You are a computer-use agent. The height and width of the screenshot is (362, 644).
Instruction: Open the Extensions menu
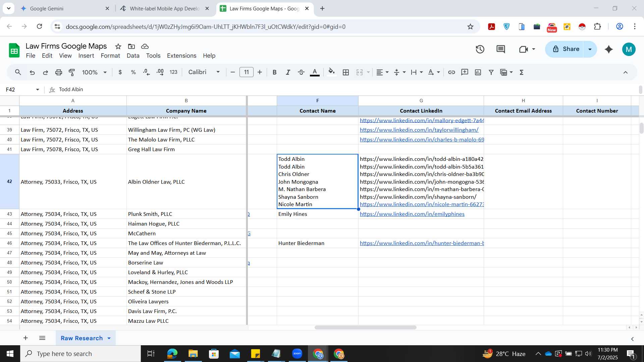[181, 56]
